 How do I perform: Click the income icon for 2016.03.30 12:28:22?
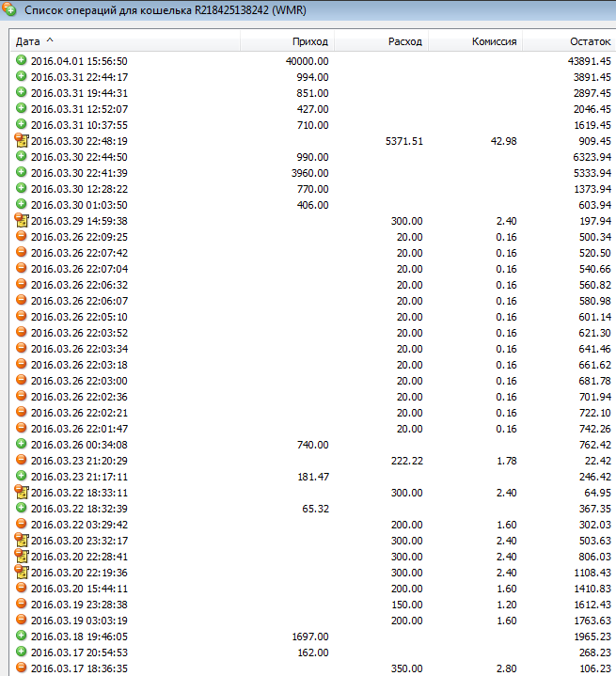click(x=21, y=188)
